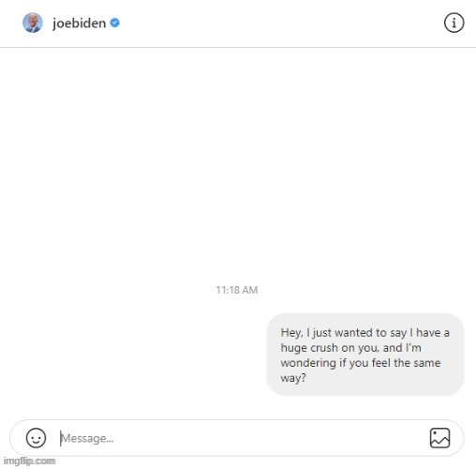Click the picture attachment button in the message bar
This screenshot has height=469, width=476.
pyautogui.click(x=439, y=438)
